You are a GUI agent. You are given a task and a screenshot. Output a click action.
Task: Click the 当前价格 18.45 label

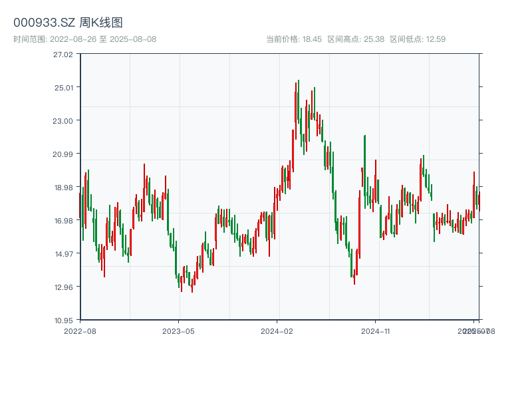point(294,39)
